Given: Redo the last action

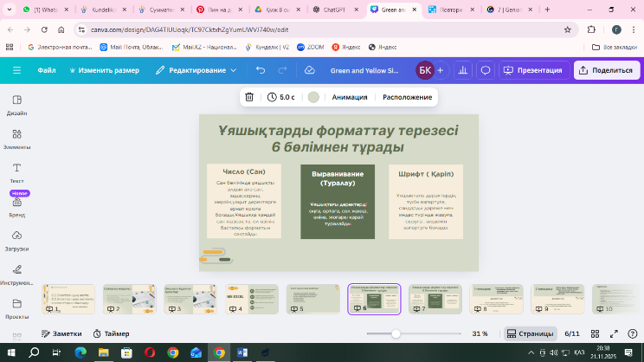Looking at the screenshot, I should click(282, 70).
